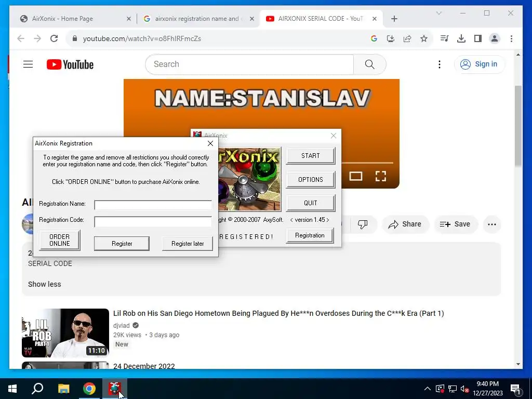Click the install app icon in address bar
Viewport: 532px width, 399px height.
[391, 38]
